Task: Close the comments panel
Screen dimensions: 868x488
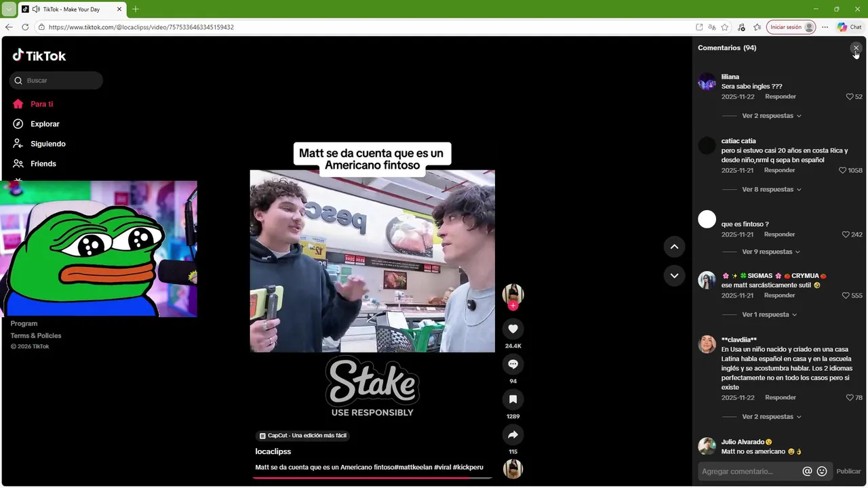Action: [x=856, y=48]
